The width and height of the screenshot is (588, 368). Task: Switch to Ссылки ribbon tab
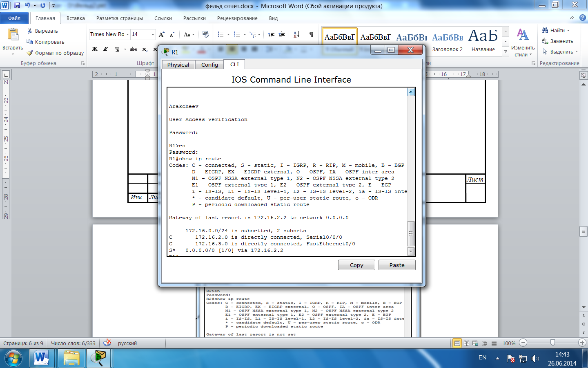tap(163, 18)
